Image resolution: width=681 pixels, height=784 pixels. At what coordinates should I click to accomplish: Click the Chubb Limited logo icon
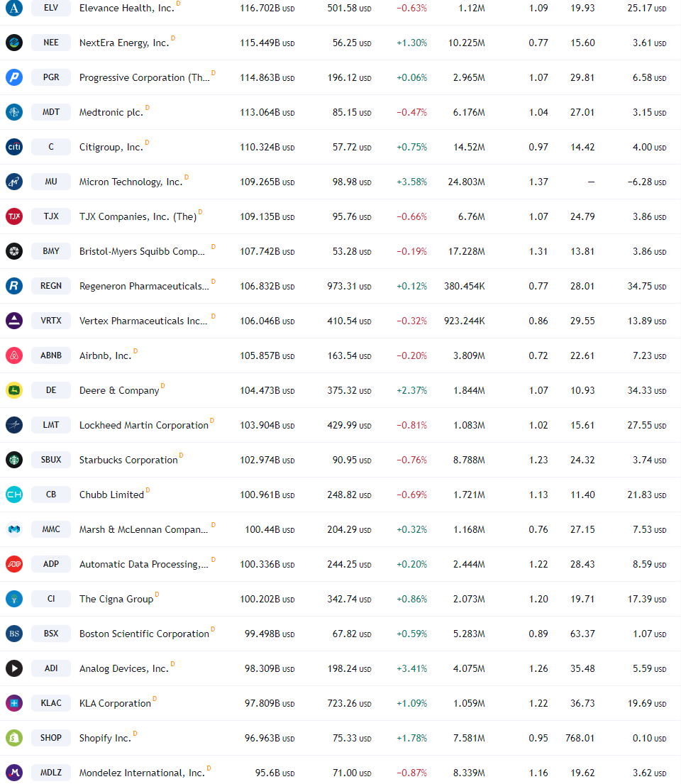pyautogui.click(x=14, y=494)
